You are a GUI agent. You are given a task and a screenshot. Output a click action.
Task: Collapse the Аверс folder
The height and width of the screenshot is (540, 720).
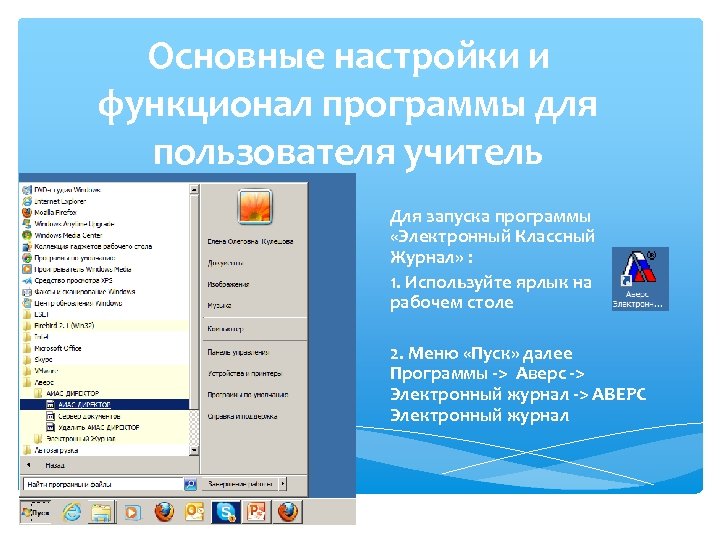pos(39,382)
